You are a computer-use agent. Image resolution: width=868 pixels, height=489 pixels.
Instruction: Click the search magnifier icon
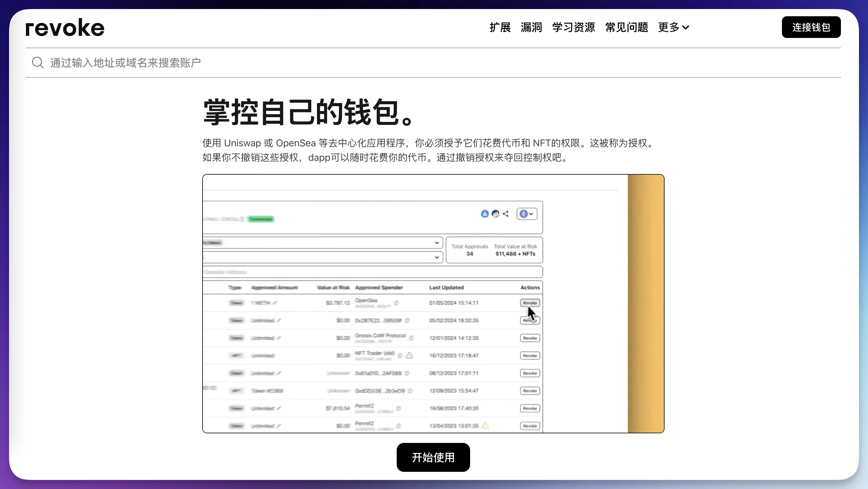38,63
